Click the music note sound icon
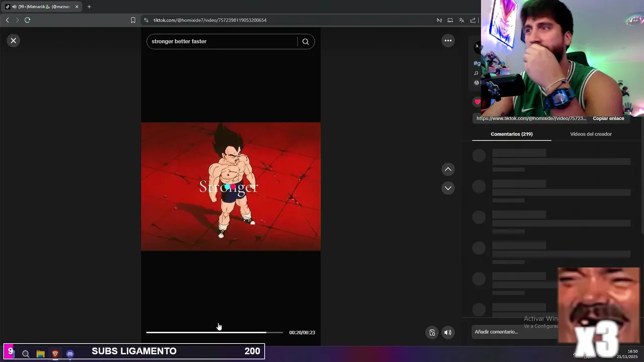This screenshot has width=644, height=362. (476, 73)
